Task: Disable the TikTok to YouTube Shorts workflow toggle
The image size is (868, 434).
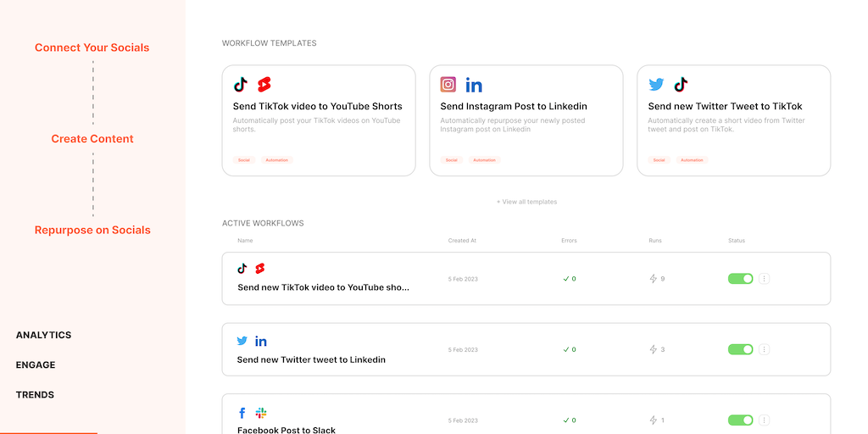Action: (x=740, y=278)
